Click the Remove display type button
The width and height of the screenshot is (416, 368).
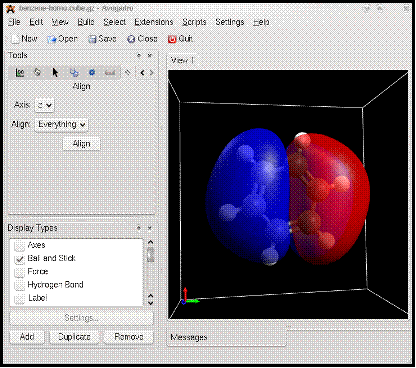coord(129,337)
